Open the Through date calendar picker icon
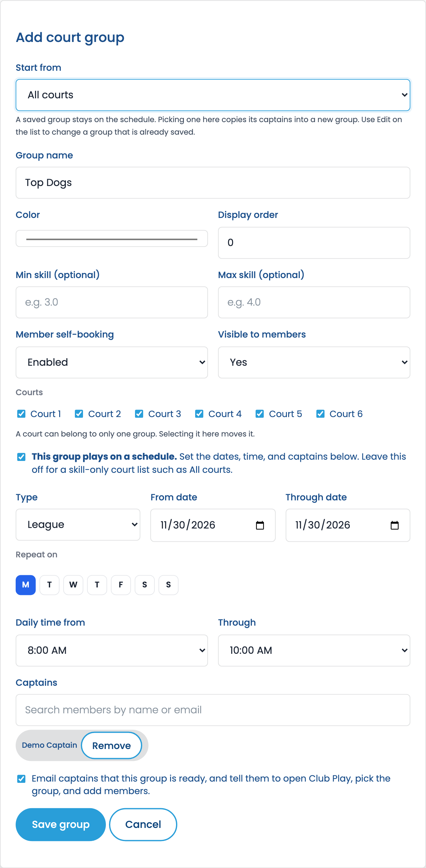Screen dimensions: 426x868 [394, 525]
